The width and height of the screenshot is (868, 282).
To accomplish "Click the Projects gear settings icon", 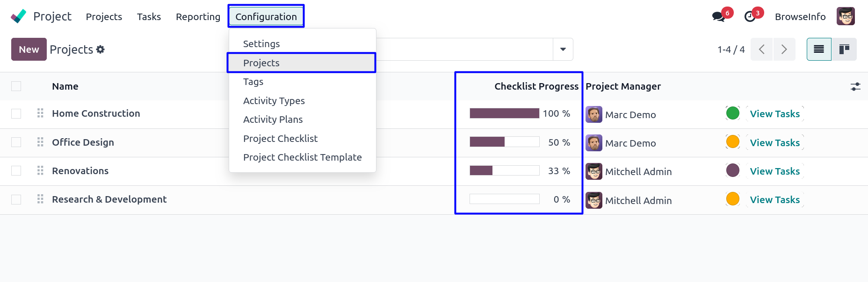I will tap(101, 49).
